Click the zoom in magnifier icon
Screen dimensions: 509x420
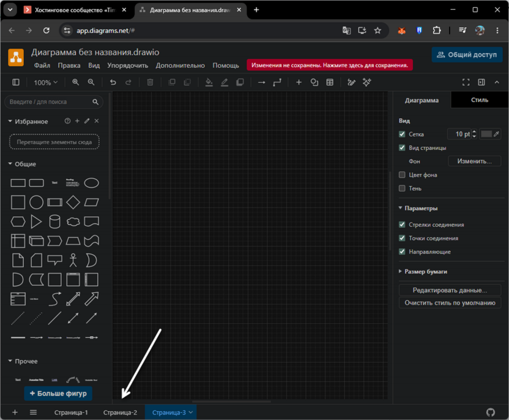point(75,82)
